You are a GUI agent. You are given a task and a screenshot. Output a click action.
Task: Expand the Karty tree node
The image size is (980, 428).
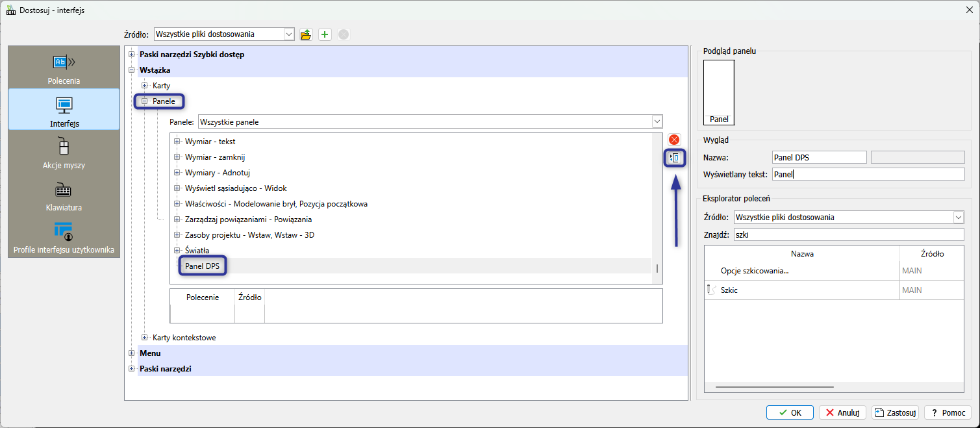tap(145, 86)
